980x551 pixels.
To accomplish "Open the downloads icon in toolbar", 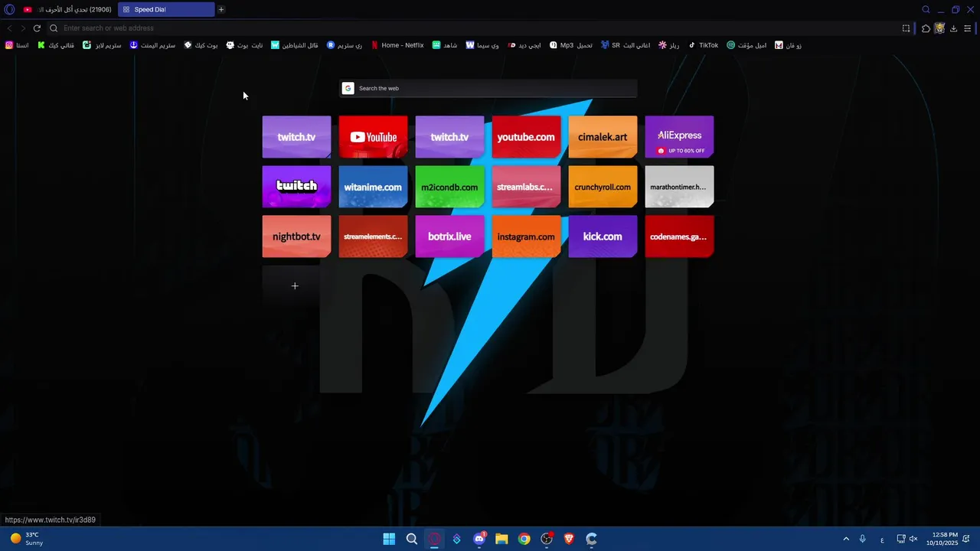I will pyautogui.click(x=953, y=28).
